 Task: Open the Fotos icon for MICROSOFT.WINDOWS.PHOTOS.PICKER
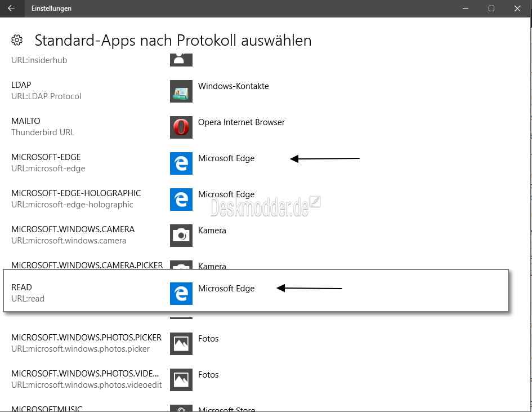click(x=181, y=344)
